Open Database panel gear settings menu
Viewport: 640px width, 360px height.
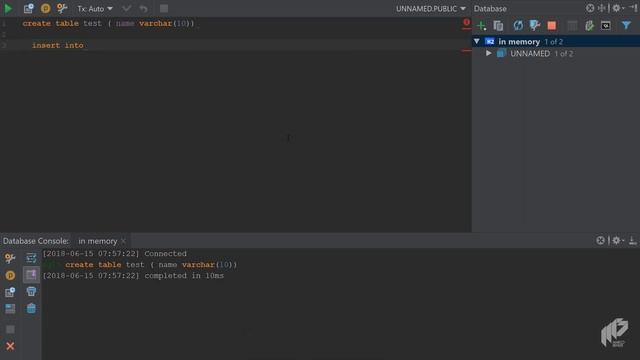point(618,8)
